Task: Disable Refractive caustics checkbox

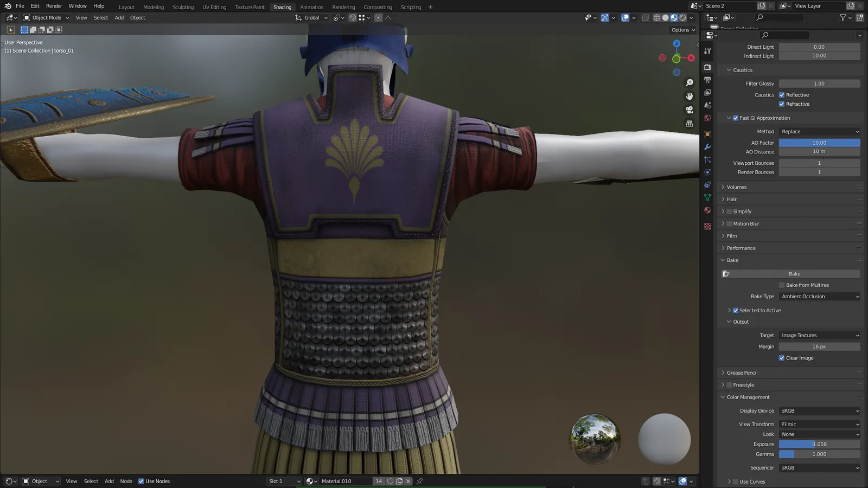Action: click(782, 104)
